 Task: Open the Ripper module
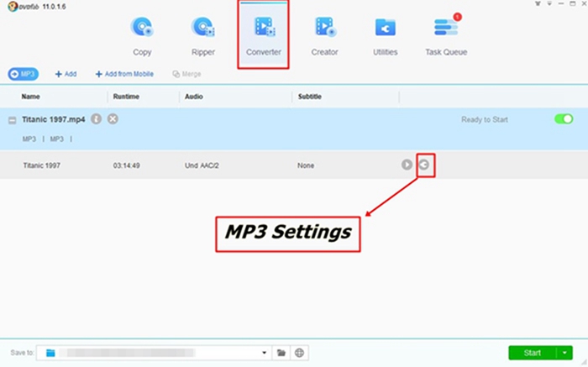click(x=202, y=35)
